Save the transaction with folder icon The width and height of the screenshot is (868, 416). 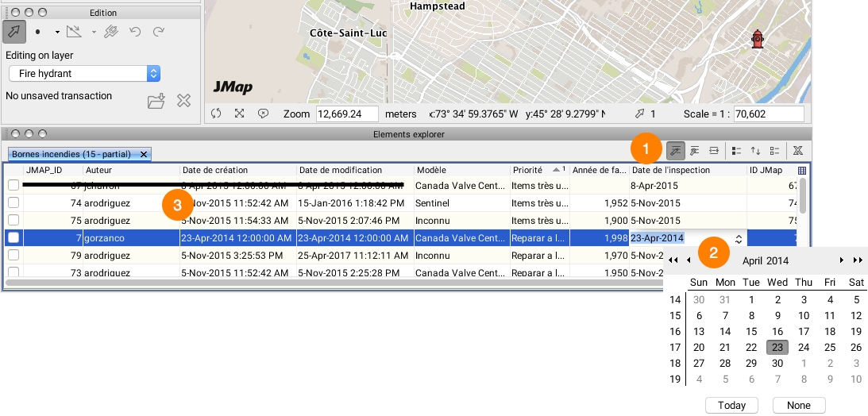point(156,101)
